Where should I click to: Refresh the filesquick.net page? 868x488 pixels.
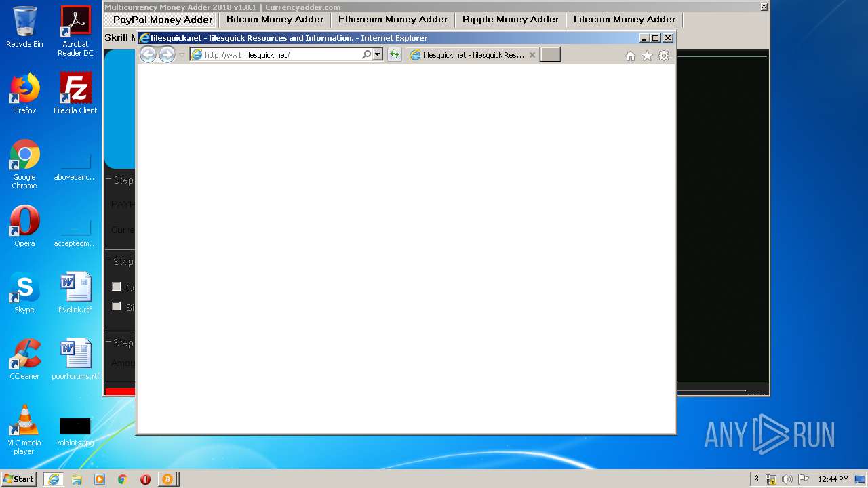[x=394, y=55]
